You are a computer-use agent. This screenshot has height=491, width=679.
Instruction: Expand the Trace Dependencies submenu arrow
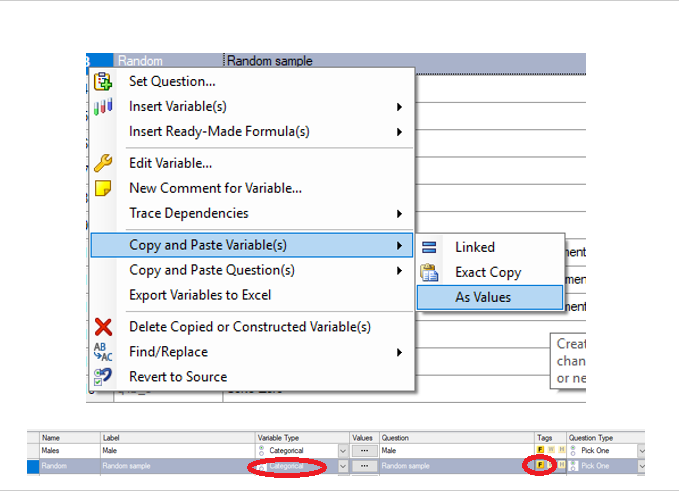pos(399,213)
